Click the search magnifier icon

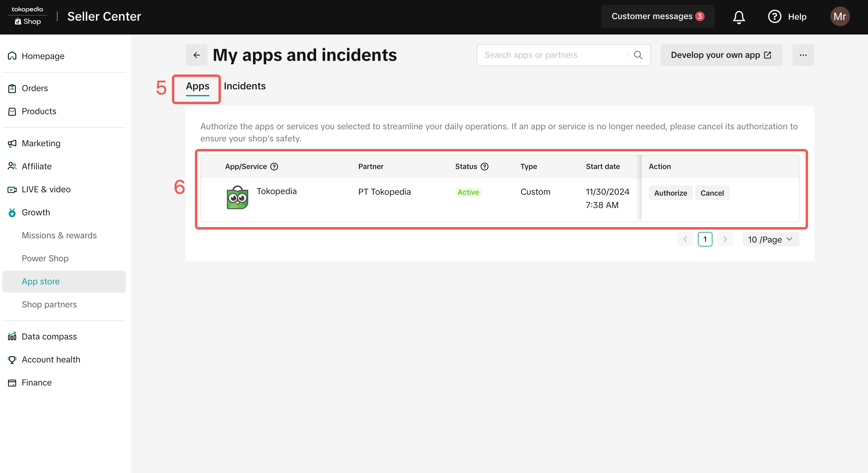(638, 55)
